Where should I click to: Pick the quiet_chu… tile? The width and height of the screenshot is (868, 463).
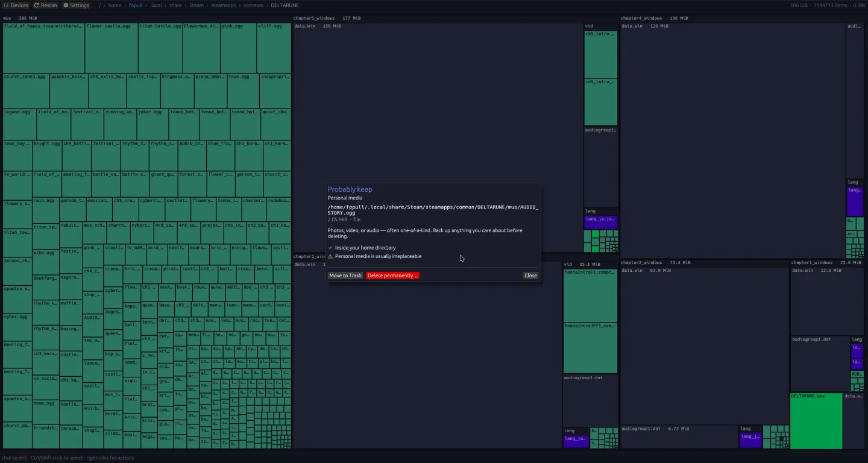(276, 125)
